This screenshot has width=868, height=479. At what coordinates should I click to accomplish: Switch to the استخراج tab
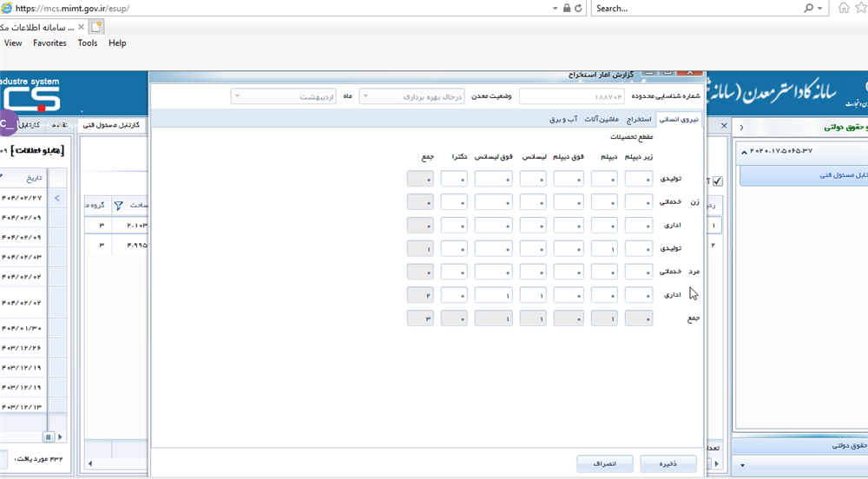639,120
